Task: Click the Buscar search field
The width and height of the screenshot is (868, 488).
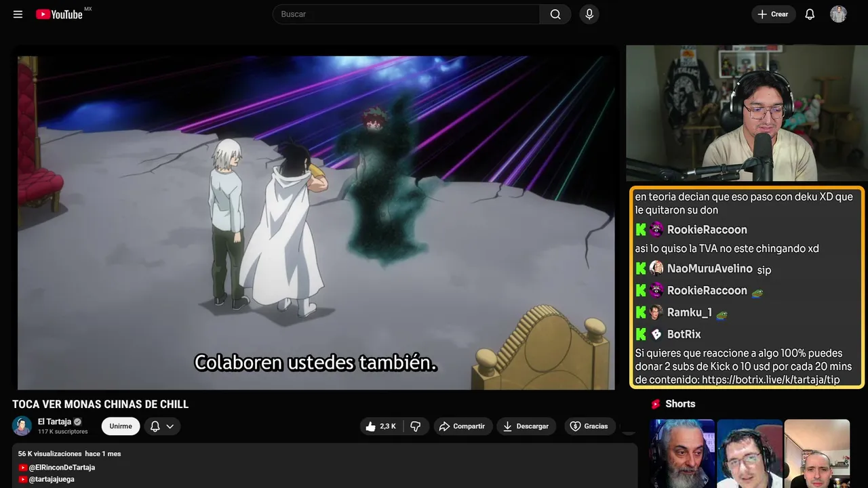Action: (406, 14)
